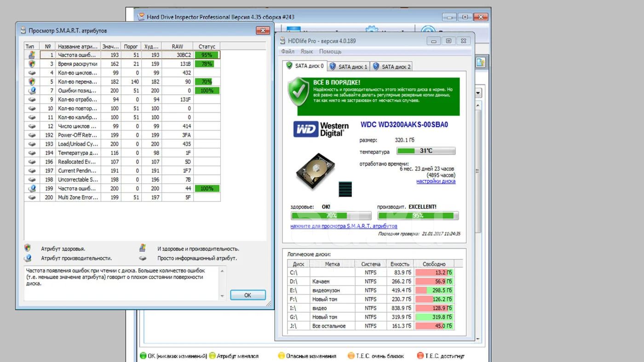Click the green OK legend indicator in Hard Drive Inspector

(143, 356)
